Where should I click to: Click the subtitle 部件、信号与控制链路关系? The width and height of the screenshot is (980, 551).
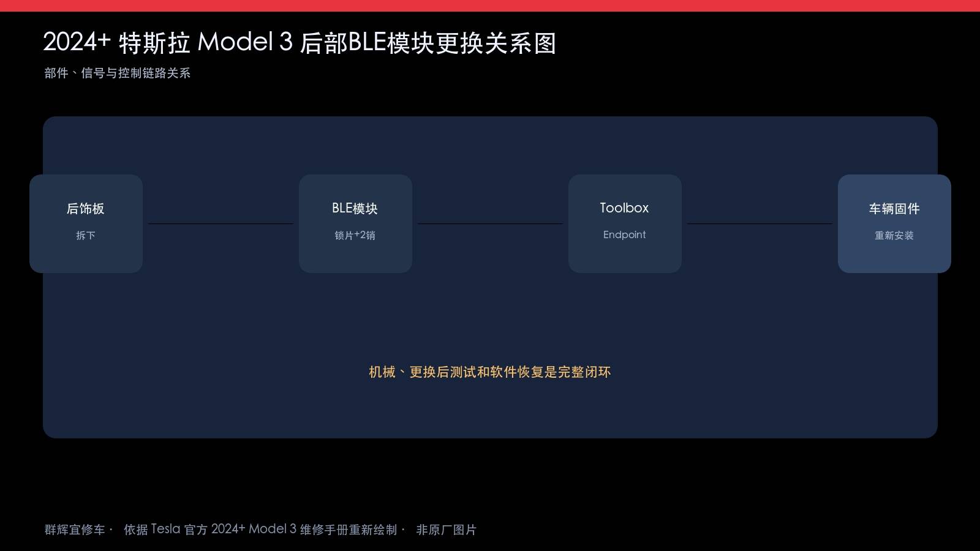point(118,73)
